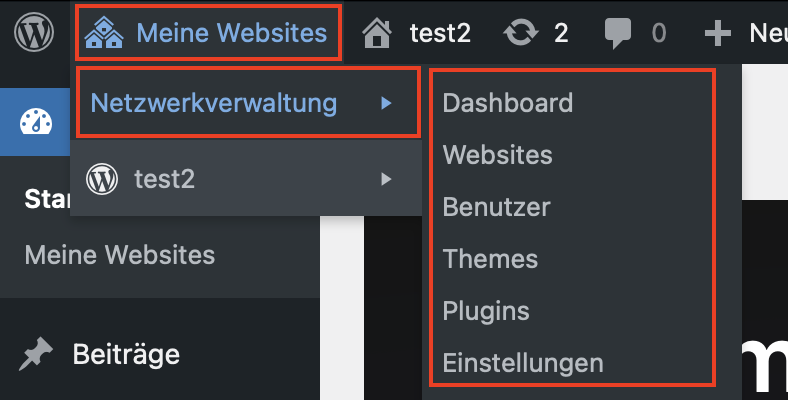Choose Themes from the network submenu
The width and height of the screenshot is (788, 400).
click(x=490, y=259)
